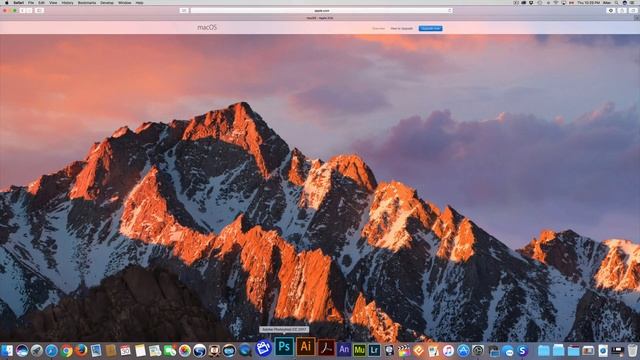Screen dimensions: 640x360
Task: Open Safari compass icon in Dock
Action: pos(51,351)
